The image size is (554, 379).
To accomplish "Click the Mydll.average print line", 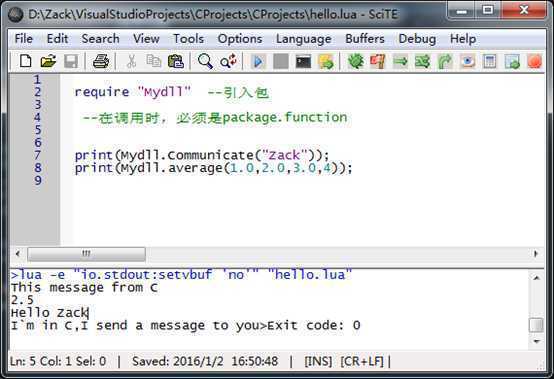I will [x=213, y=168].
